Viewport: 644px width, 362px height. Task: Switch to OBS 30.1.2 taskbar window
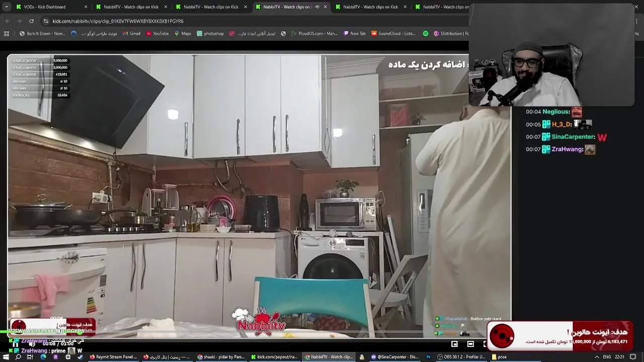(461, 357)
